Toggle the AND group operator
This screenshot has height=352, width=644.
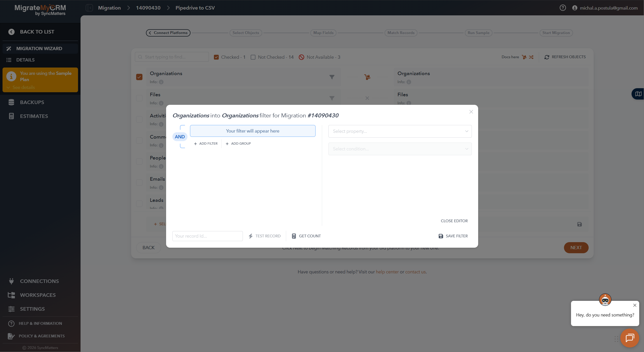180,137
